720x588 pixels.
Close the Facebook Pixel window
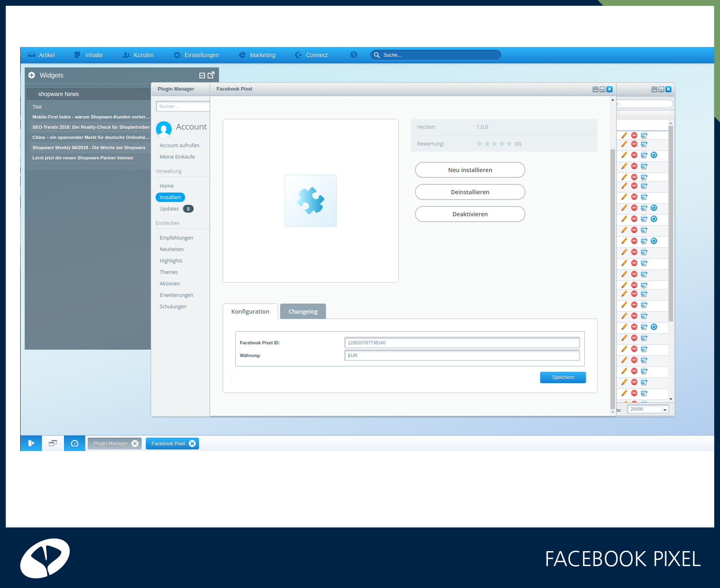coord(609,89)
